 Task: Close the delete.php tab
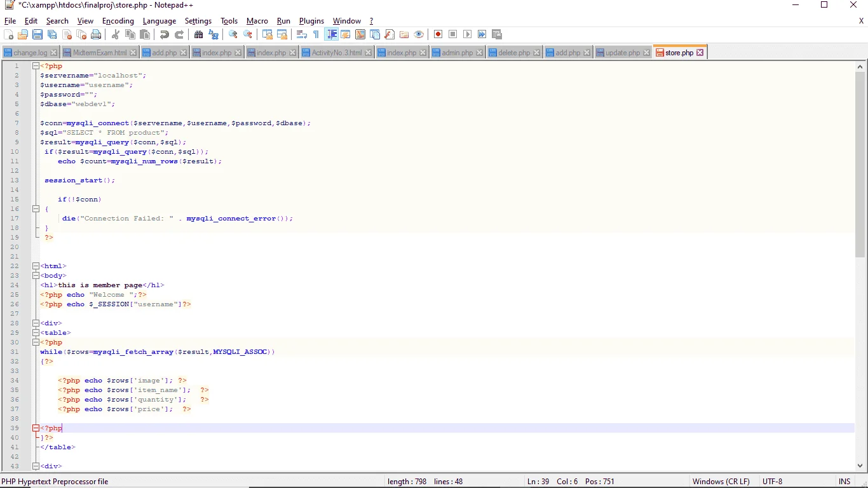pyautogui.click(x=537, y=53)
